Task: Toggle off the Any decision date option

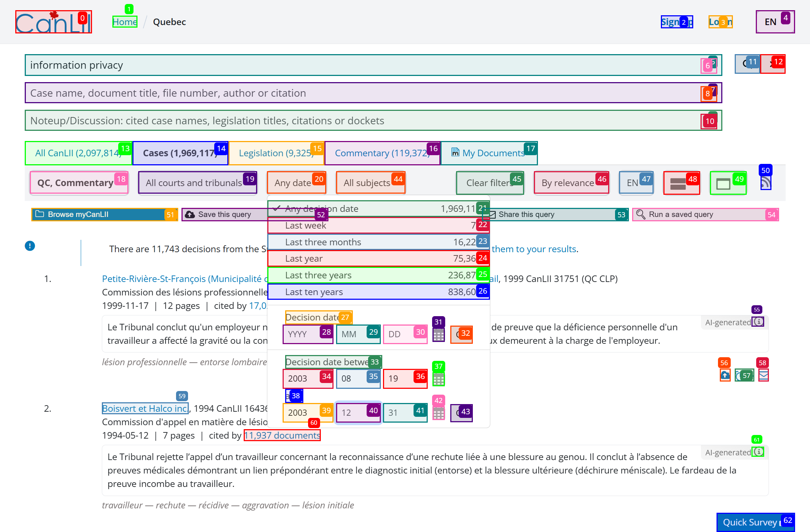Action: [x=378, y=208]
